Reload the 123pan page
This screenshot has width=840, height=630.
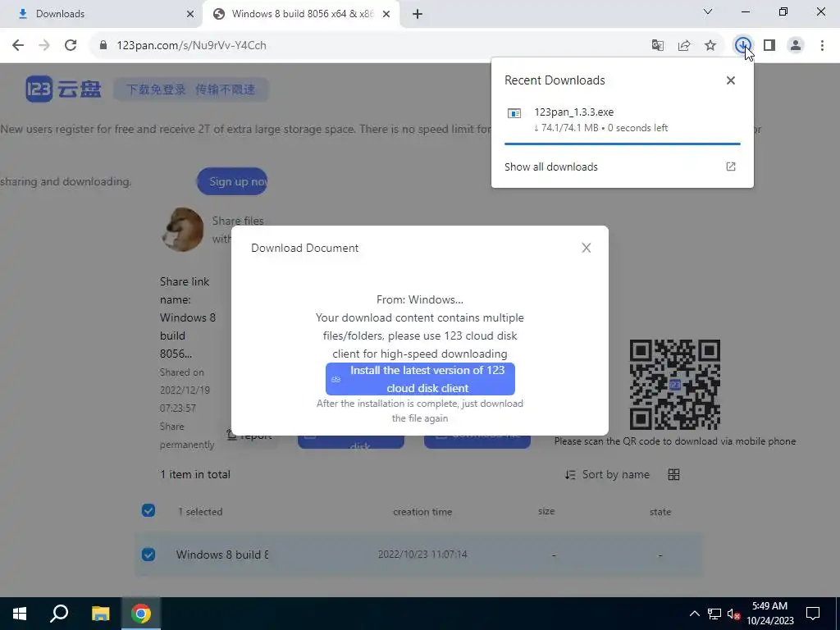point(71,46)
